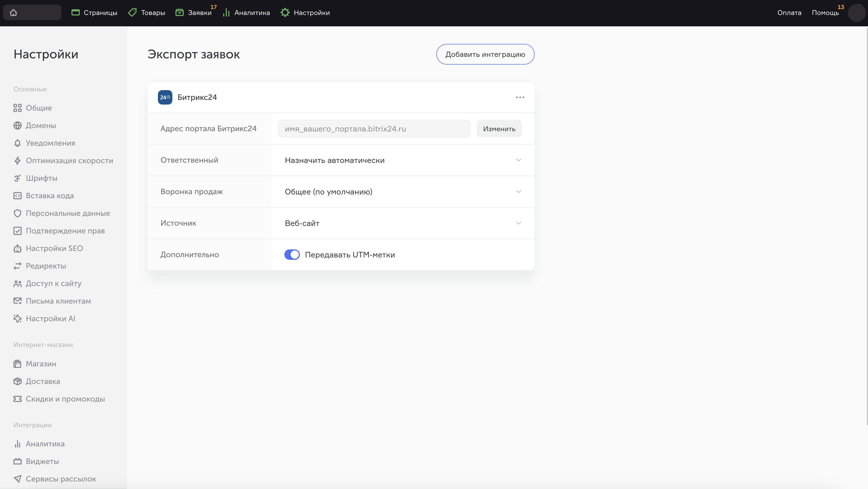The image size is (868, 489).
Task: Open Аналитика in the top navigation
Action: 252,13
